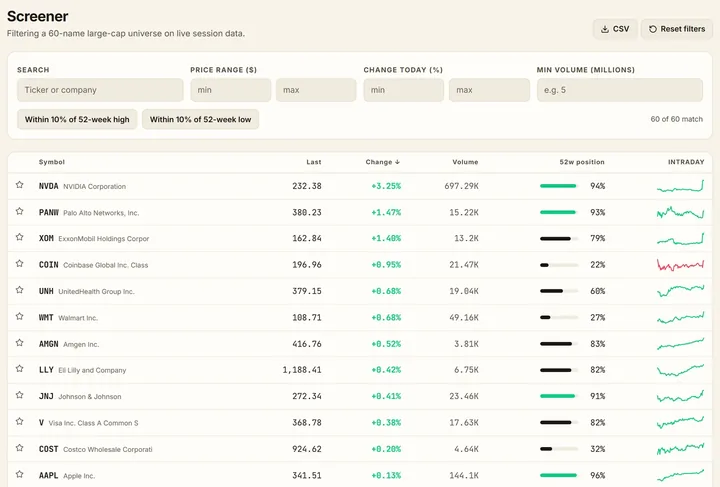Open the AAPL intraday sparkline
This screenshot has width=720, height=487.
pos(681,475)
